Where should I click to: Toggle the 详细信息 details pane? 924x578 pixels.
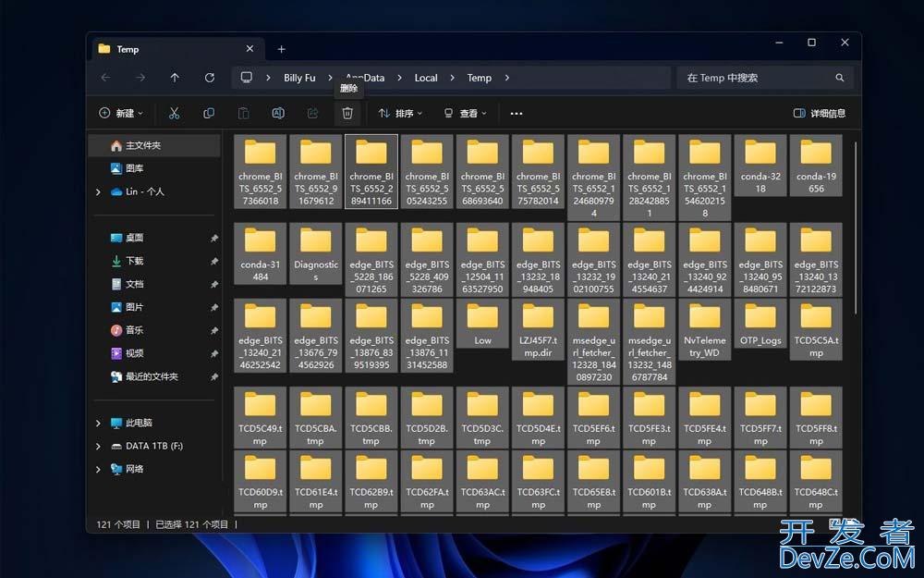click(819, 113)
